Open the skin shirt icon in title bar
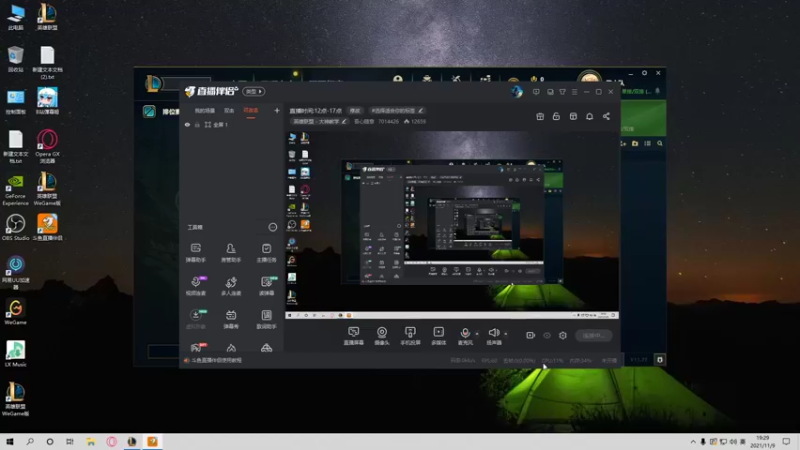This screenshot has height=450, width=800. [562, 92]
